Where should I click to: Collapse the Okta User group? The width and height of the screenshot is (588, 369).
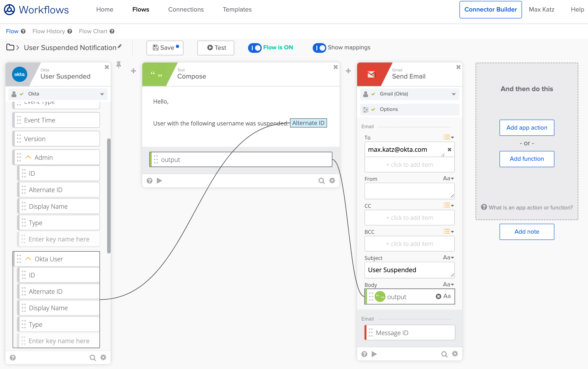(x=28, y=259)
